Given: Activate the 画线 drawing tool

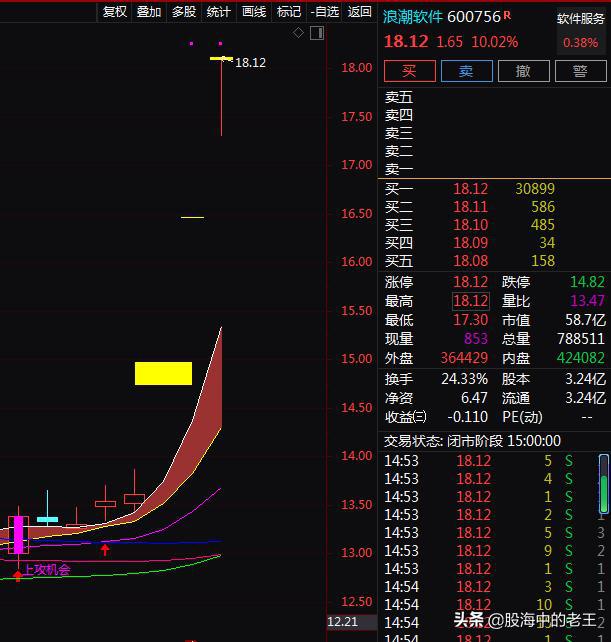Looking at the screenshot, I should click(254, 12).
